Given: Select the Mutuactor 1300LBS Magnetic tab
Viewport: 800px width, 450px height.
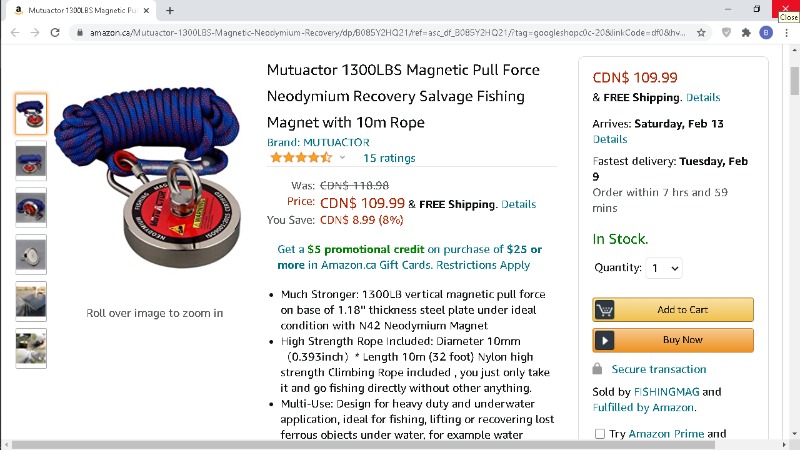Looking at the screenshot, I should pyautogui.click(x=83, y=10).
